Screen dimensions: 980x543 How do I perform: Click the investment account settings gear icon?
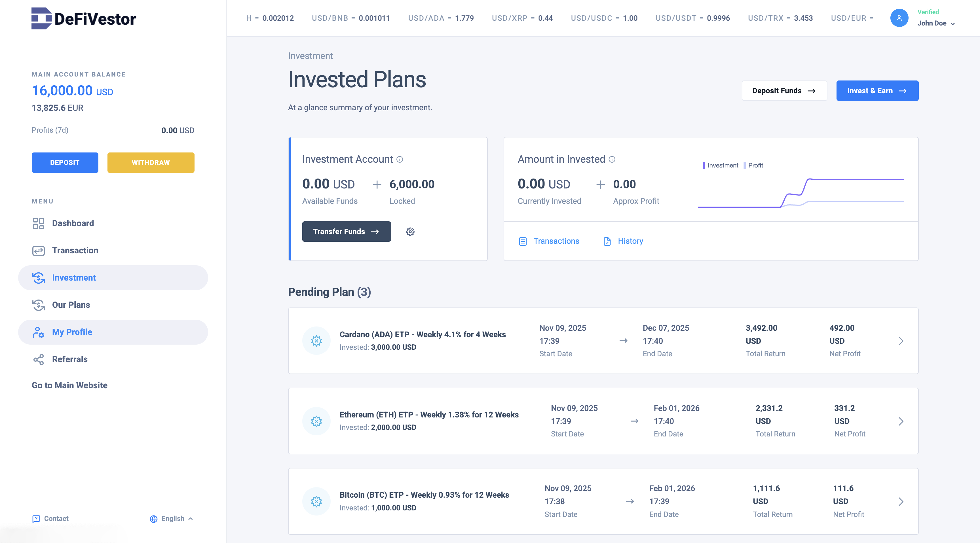[x=410, y=232]
